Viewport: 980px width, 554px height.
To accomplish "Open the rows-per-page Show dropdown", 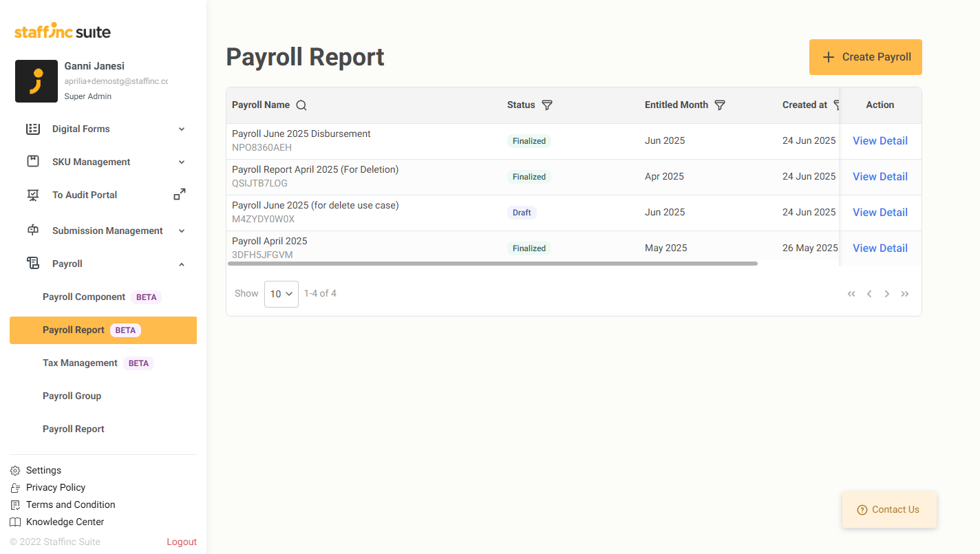I will coord(281,294).
